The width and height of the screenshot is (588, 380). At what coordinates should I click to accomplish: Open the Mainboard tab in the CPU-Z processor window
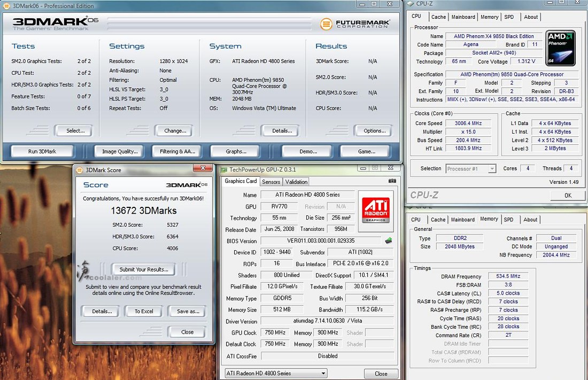463,17
